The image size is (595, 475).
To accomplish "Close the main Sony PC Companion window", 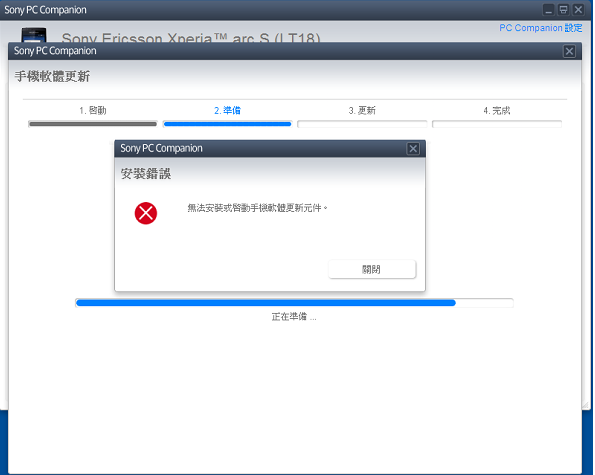I will point(578,10).
